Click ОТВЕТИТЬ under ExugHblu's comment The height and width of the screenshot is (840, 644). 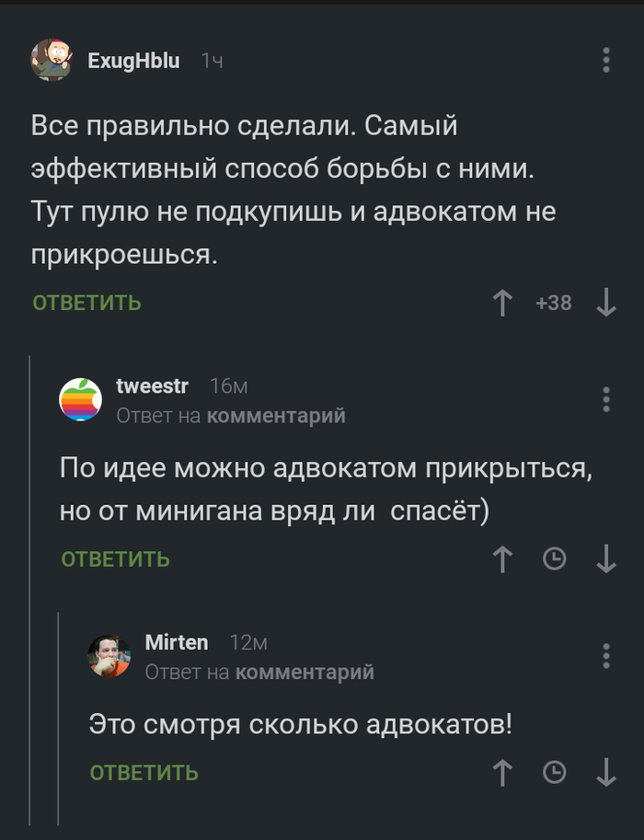coord(86,302)
